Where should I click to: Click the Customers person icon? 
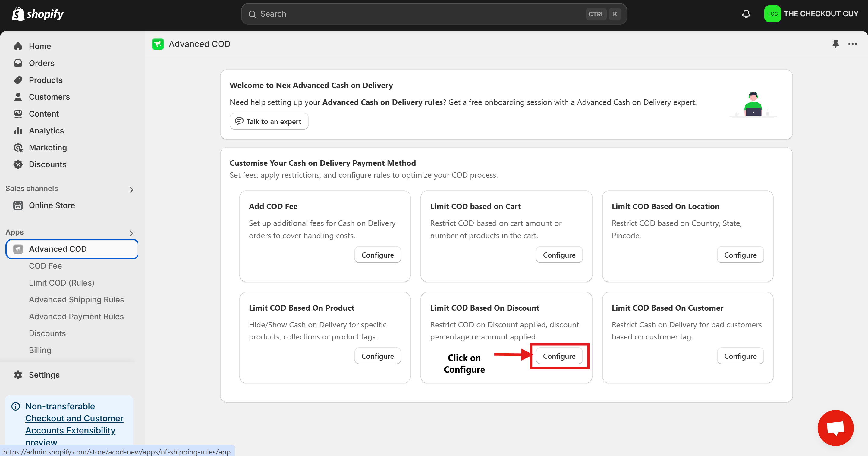coord(18,97)
